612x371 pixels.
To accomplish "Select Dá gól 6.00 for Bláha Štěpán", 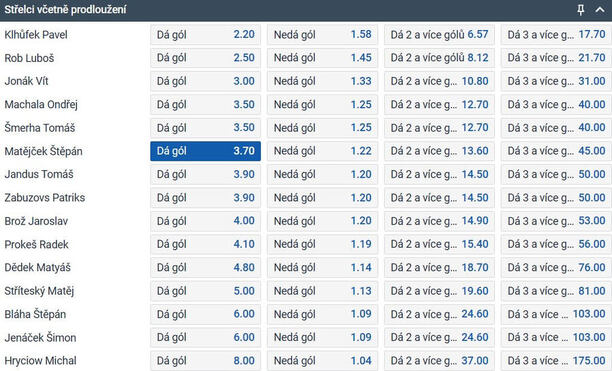I will click(205, 314).
